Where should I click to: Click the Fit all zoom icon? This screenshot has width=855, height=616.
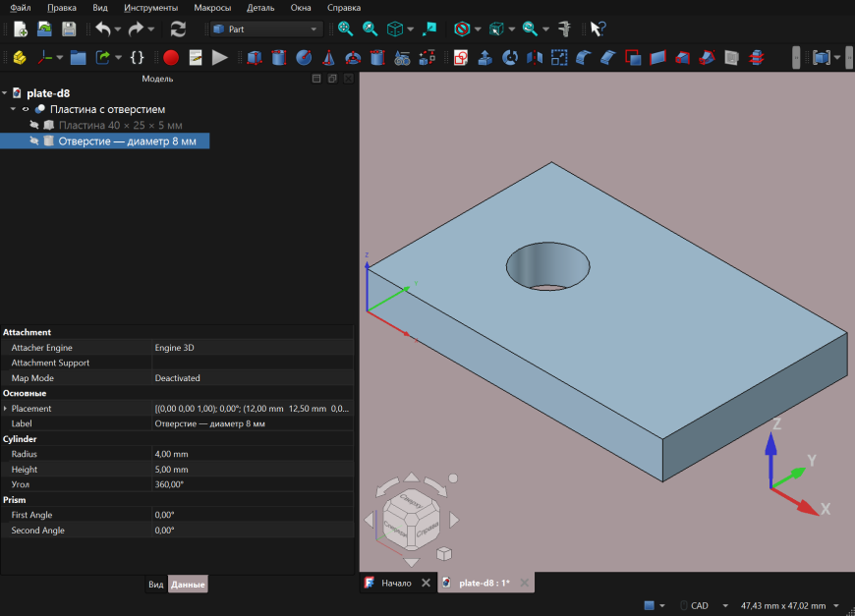(x=345, y=28)
